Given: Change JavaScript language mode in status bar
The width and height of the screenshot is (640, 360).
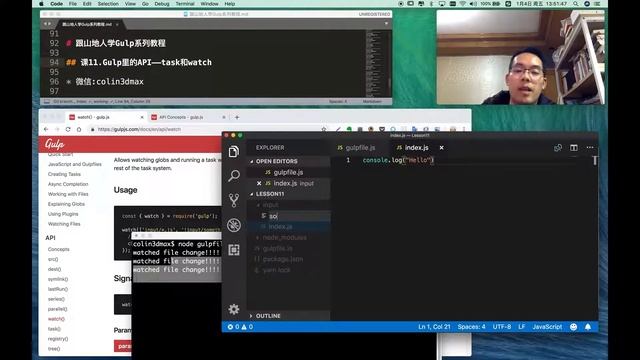Looking at the screenshot, I should [x=547, y=327].
